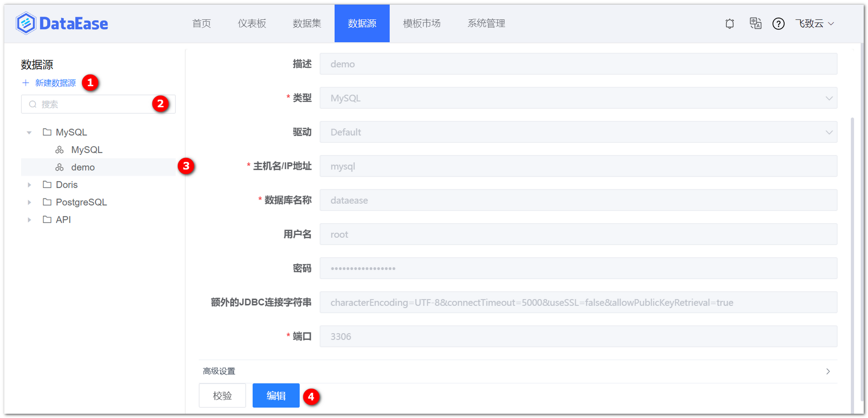Click the notification bell icon
The width and height of the screenshot is (868, 418).
730,24
